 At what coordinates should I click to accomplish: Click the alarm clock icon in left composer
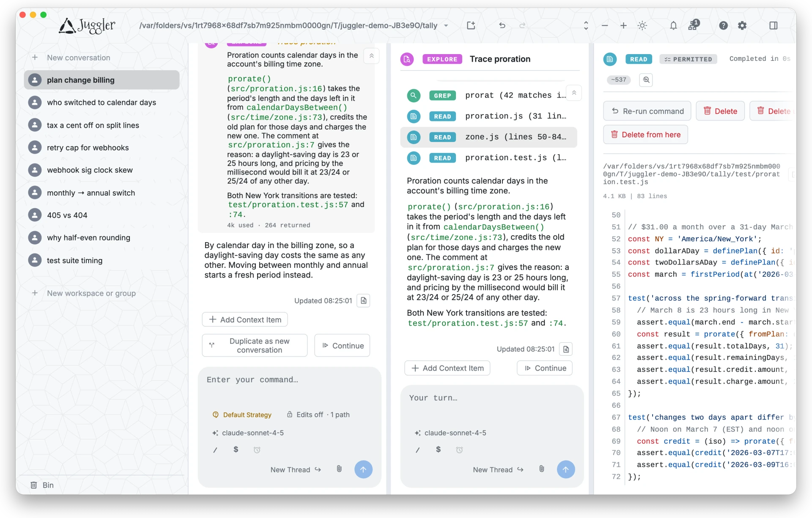pyautogui.click(x=257, y=450)
